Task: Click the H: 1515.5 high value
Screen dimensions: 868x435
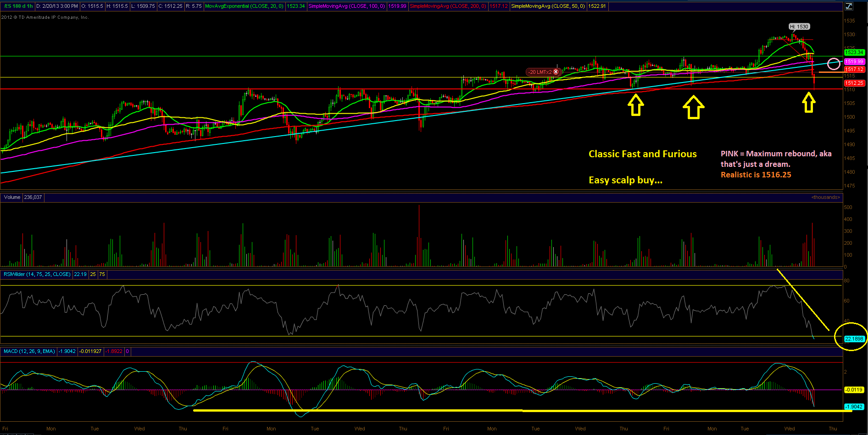Action: 117,6
